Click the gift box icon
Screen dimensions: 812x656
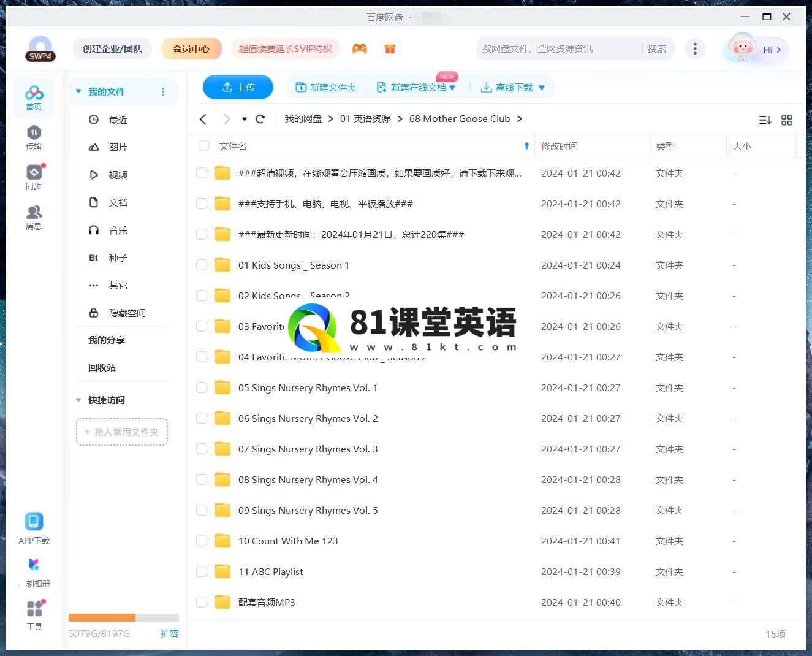coord(390,48)
